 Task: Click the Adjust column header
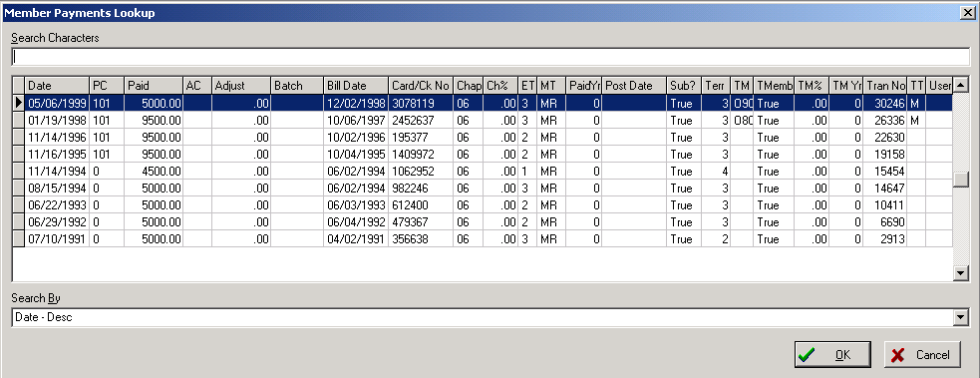click(x=241, y=86)
